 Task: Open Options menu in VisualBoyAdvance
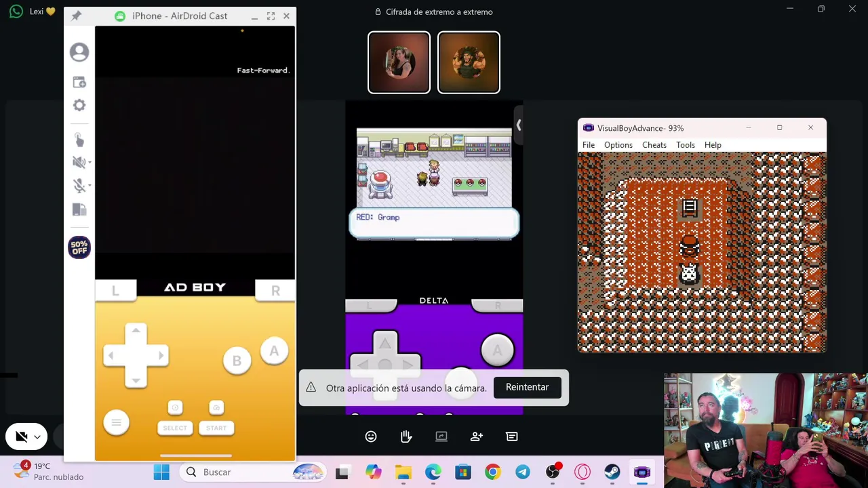(618, 145)
